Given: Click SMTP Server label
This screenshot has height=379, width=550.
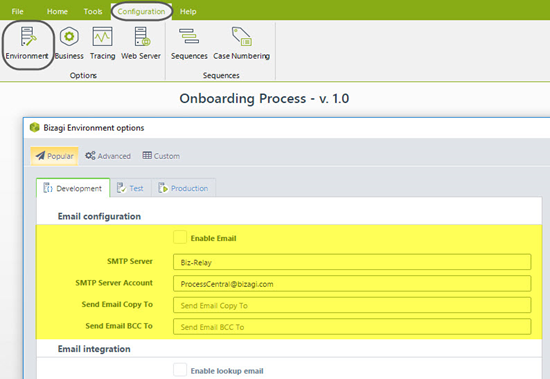Looking at the screenshot, I should pos(130,261).
